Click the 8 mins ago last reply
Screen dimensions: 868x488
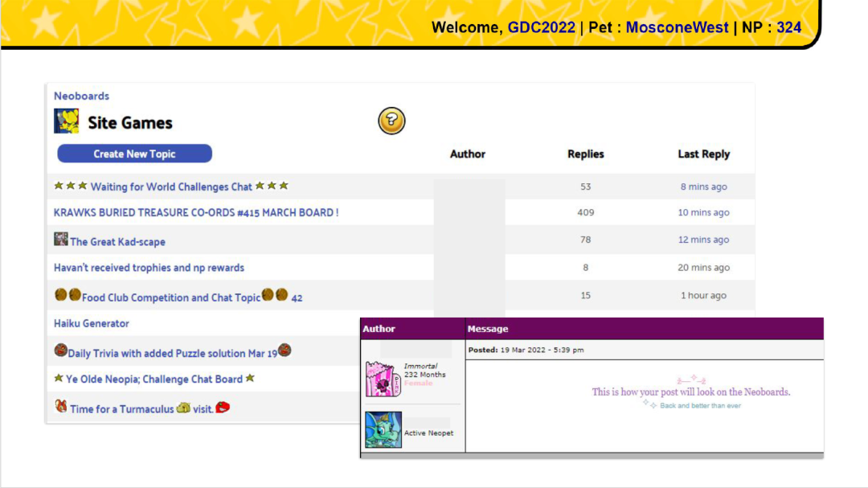(x=703, y=187)
